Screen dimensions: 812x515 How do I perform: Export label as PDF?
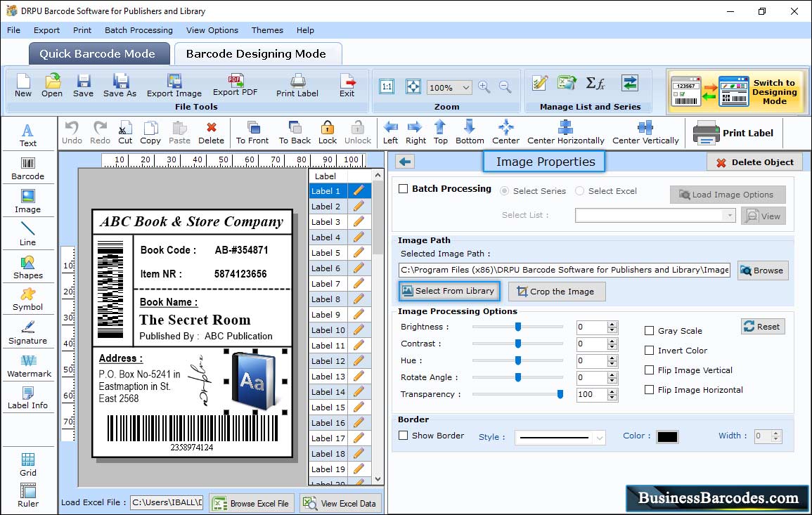[x=235, y=86]
